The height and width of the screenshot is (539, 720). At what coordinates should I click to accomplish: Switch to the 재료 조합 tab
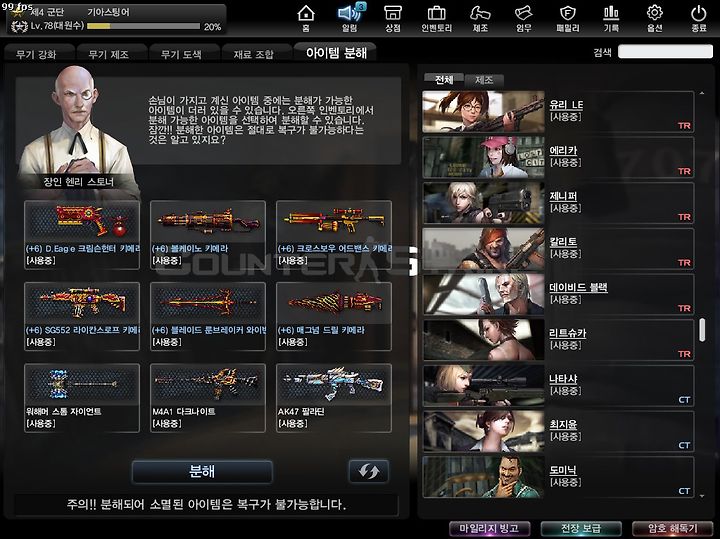pos(256,54)
